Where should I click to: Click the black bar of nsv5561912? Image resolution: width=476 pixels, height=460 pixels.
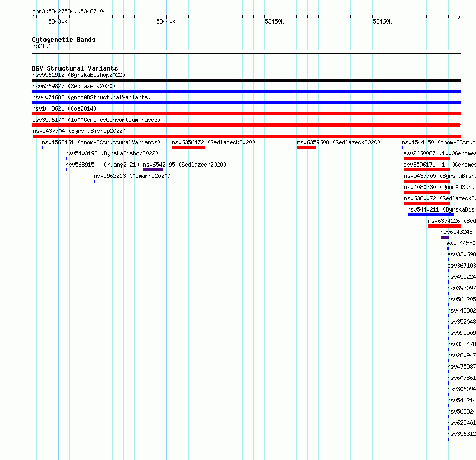pos(246,80)
